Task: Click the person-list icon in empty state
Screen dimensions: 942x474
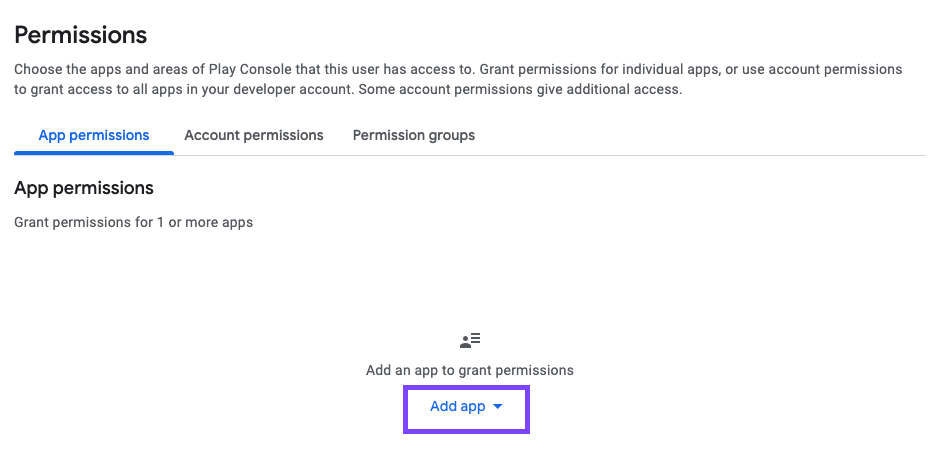Action: [x=470, y=340]
